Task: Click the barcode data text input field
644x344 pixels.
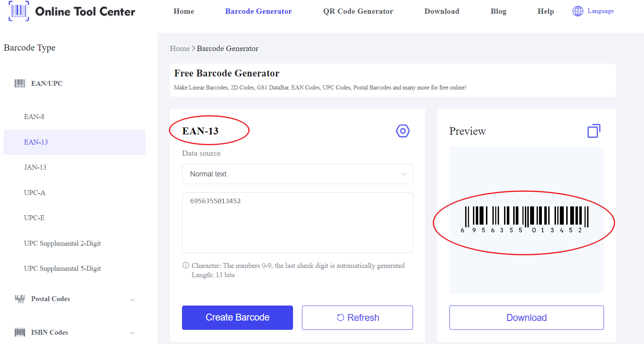Action: click(x=297, y=223)
